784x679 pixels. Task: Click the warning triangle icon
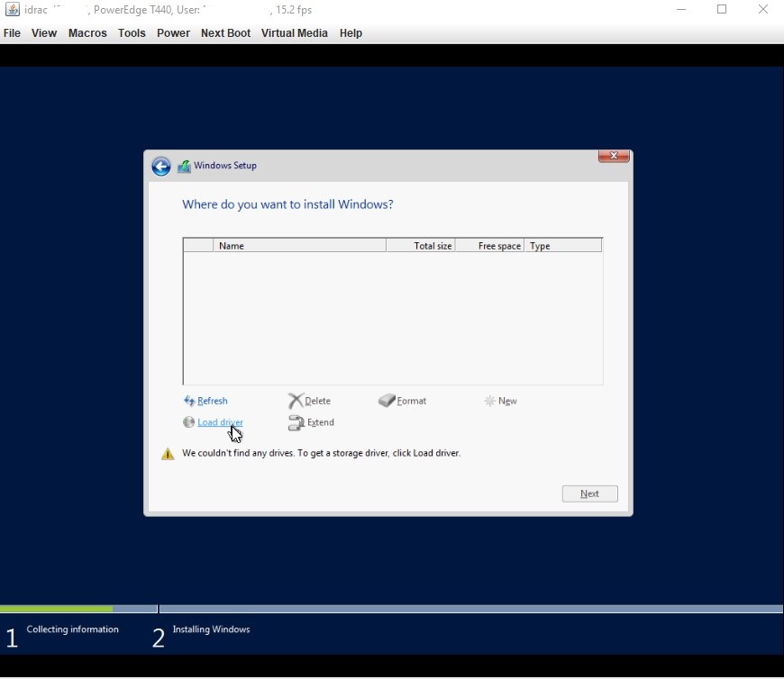pos(167,453)
